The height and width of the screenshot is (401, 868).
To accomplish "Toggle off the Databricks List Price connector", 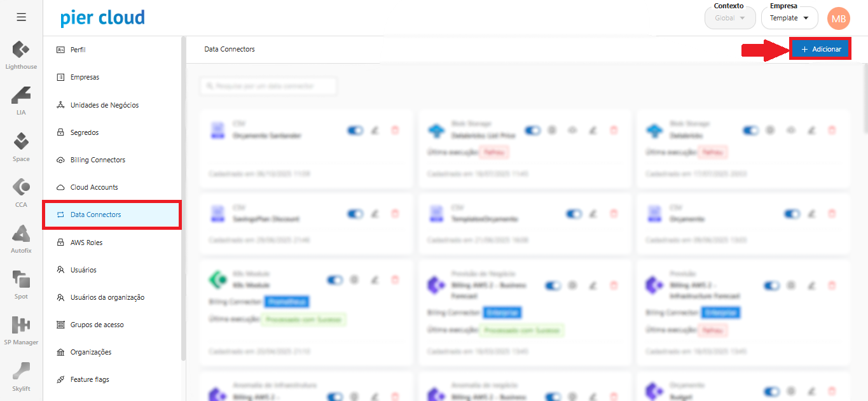I will [532, 130].
